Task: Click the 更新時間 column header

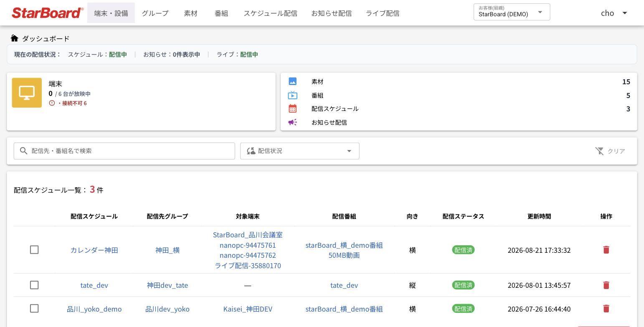Action: click(x=539, y=216)
